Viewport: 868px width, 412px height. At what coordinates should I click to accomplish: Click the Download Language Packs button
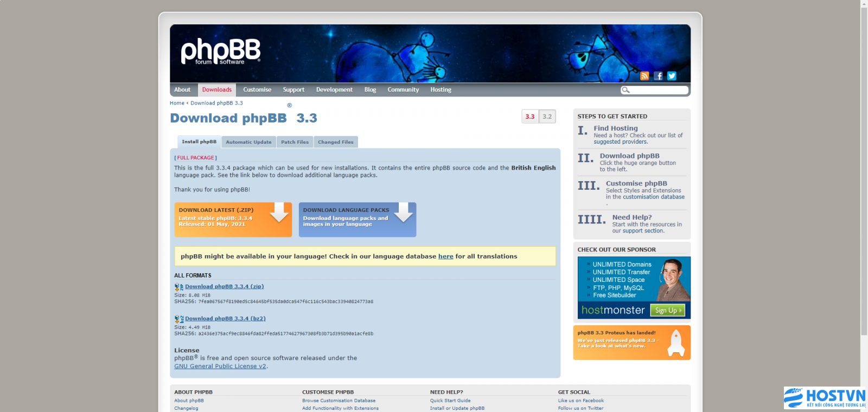pos(358,220)
